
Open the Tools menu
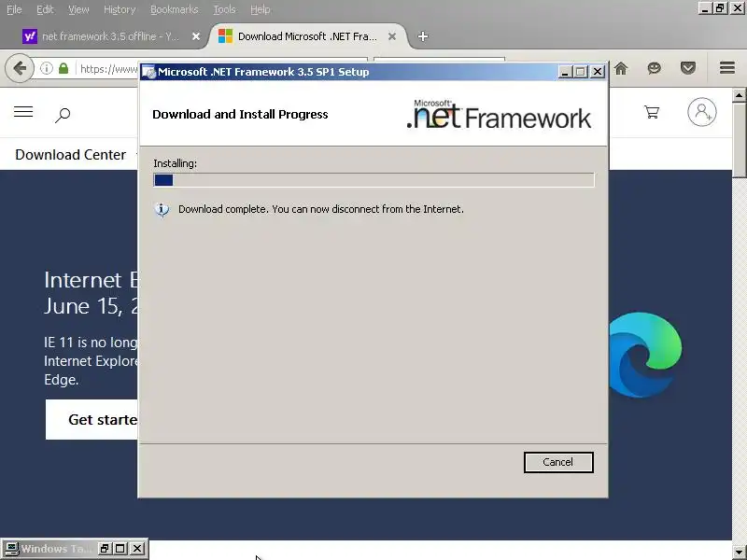224,9
